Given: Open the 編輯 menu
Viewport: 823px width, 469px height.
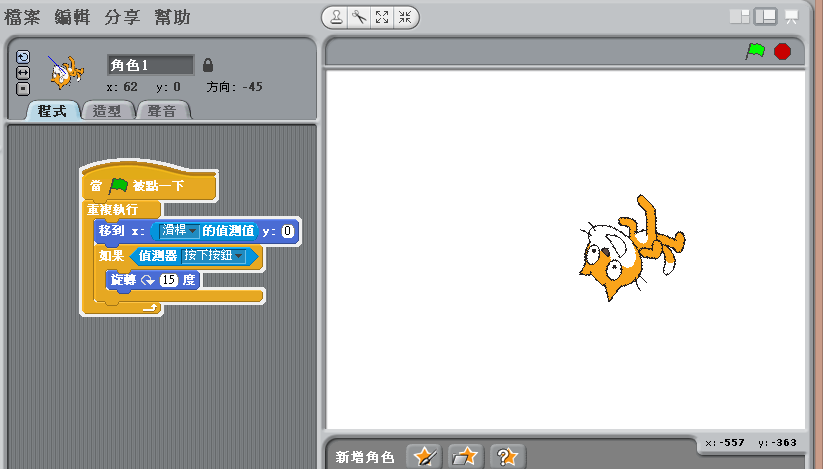Looking at the screenshot, I should tap(72, 17).
